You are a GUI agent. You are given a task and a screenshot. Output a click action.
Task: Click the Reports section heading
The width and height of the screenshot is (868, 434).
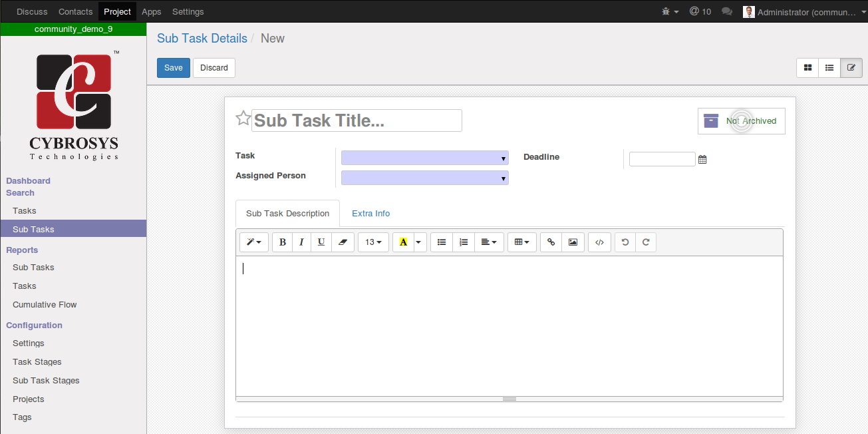point(22,250)
